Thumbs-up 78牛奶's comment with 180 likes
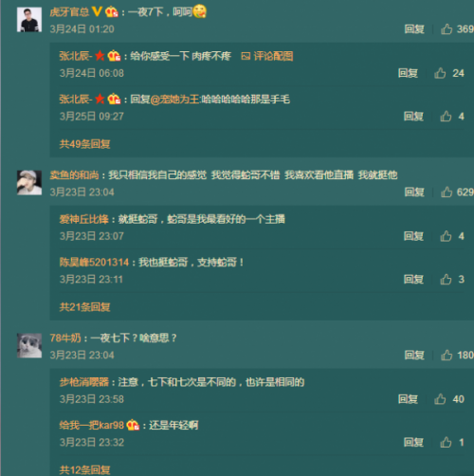The height and width of the screenshot is (476, 474). 447,355
